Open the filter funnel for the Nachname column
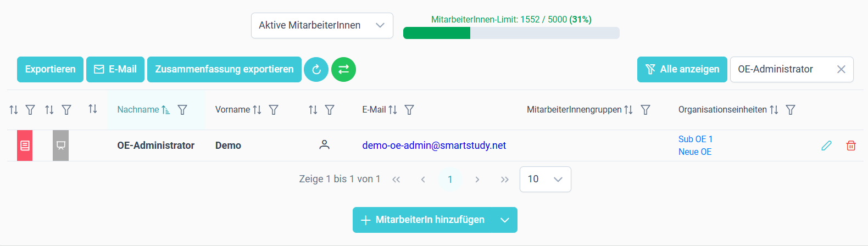The image size is (868, 246). (x=182, y=110)
